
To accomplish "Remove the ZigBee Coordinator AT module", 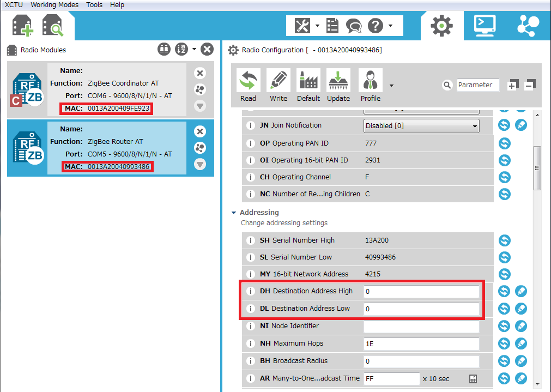I will click(200, 73).
